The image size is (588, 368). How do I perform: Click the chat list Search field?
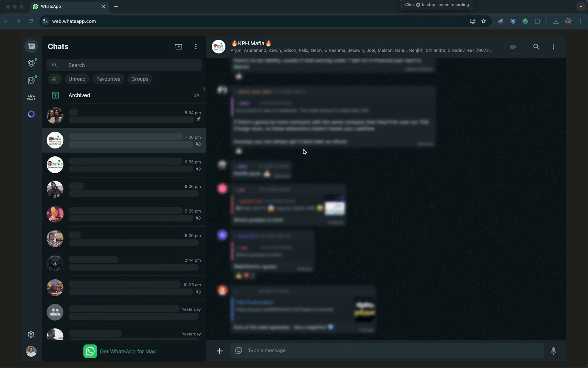pyautogui.click(x=129, y=65)
